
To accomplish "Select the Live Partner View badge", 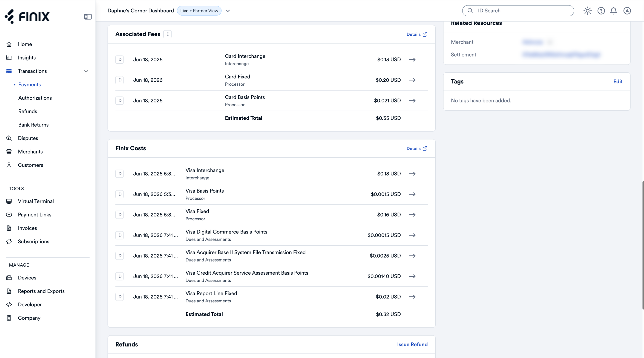I will tap(199, 11).
